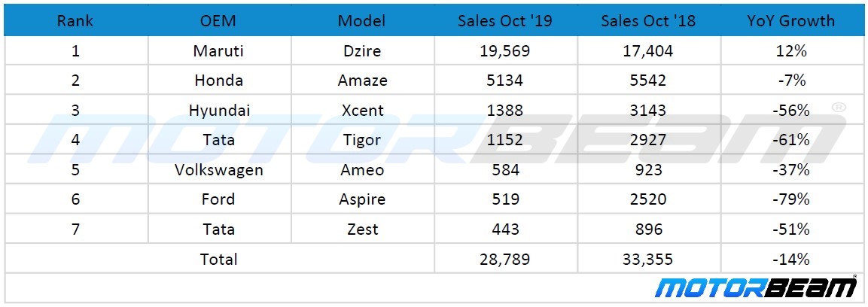This screenshot has height=307, width=868.
Task: Click the Maruti OEM cell
Action: click(218, 51)
